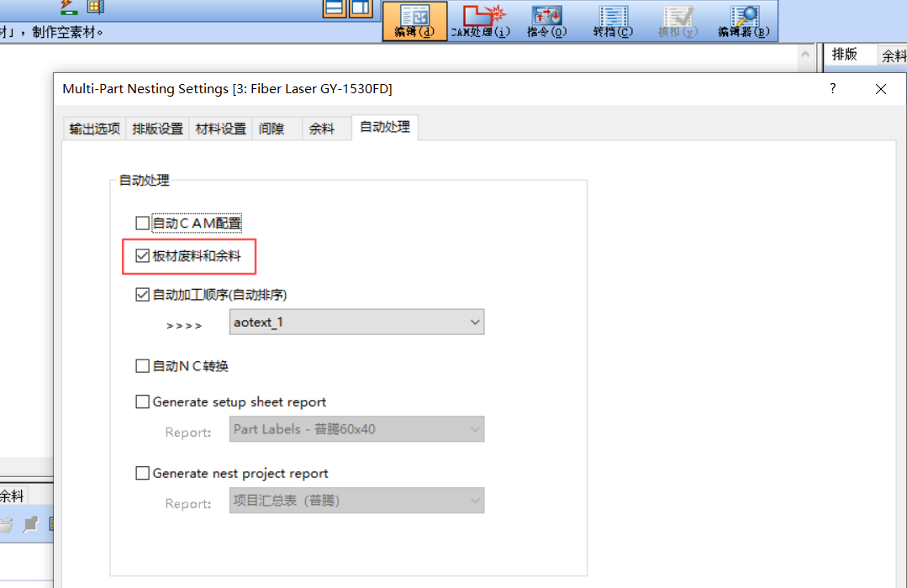
Task: Open the 转档(C) convert mode
Action: [613, 21]
